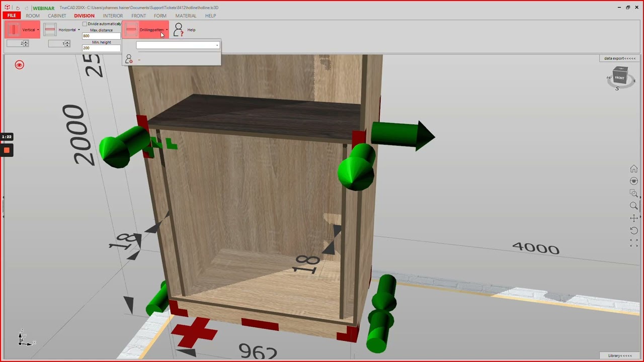Open Help with the person question-mark icon
The height and width of the screenshot is (362, 644).
coord(178,30)
